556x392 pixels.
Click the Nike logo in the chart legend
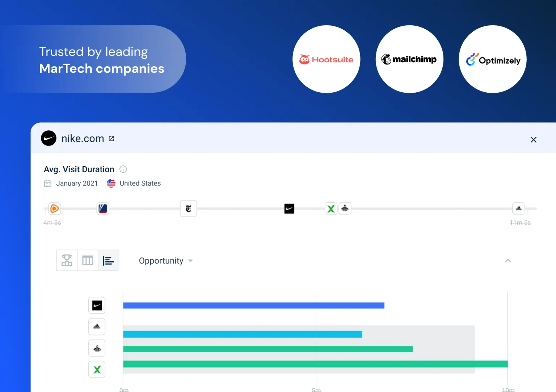point(97,305)
